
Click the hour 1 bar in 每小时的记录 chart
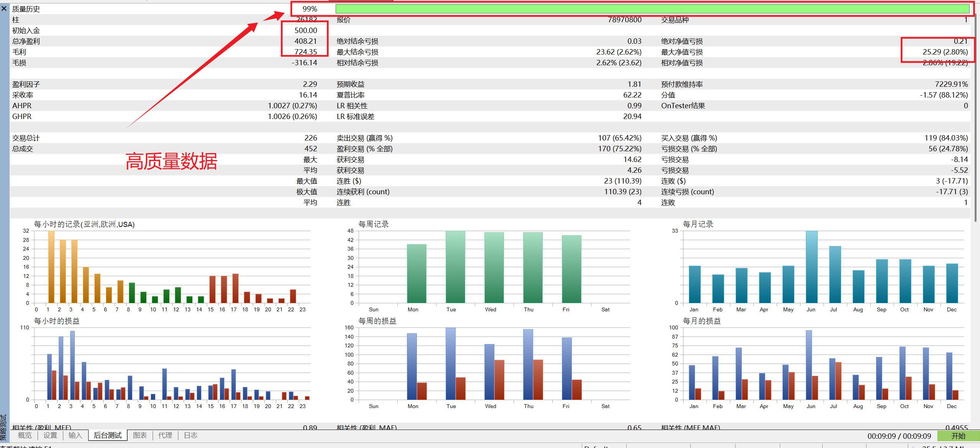(x=51, y=267)
